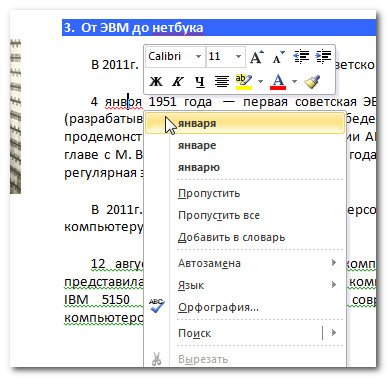
Task: Click the Increase Indent icon
Action: (x=323, y=57)
